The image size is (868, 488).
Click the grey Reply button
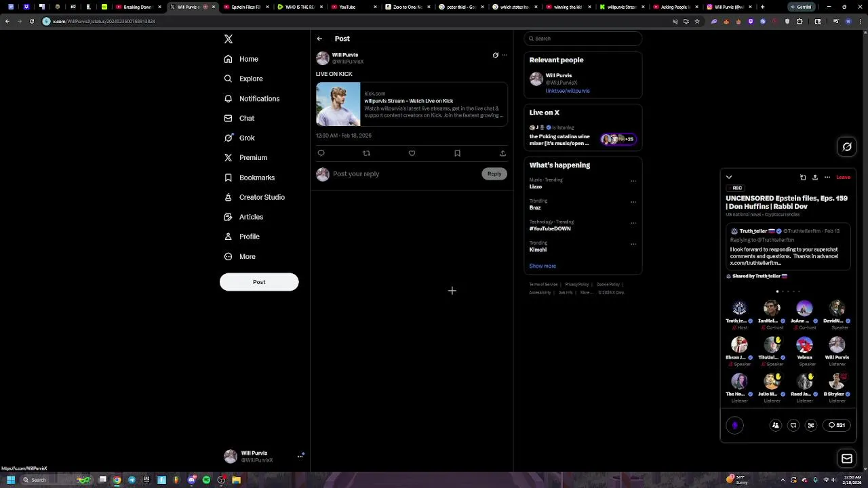(x=494, y=174)
